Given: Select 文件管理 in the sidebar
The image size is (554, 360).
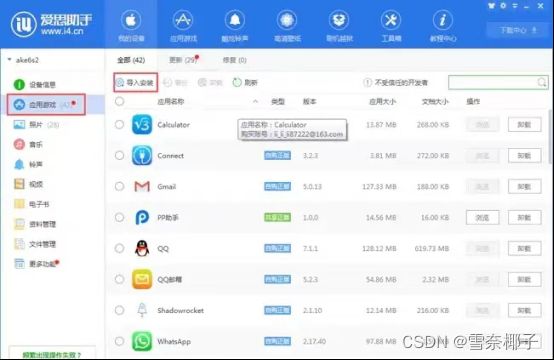Looking at the screenshot, I should pos(35,244).
